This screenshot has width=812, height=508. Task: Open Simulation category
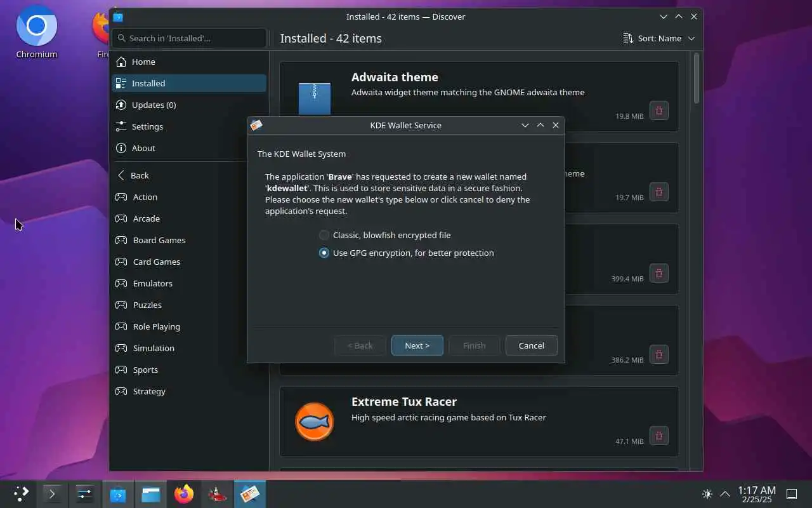(189, 348)
